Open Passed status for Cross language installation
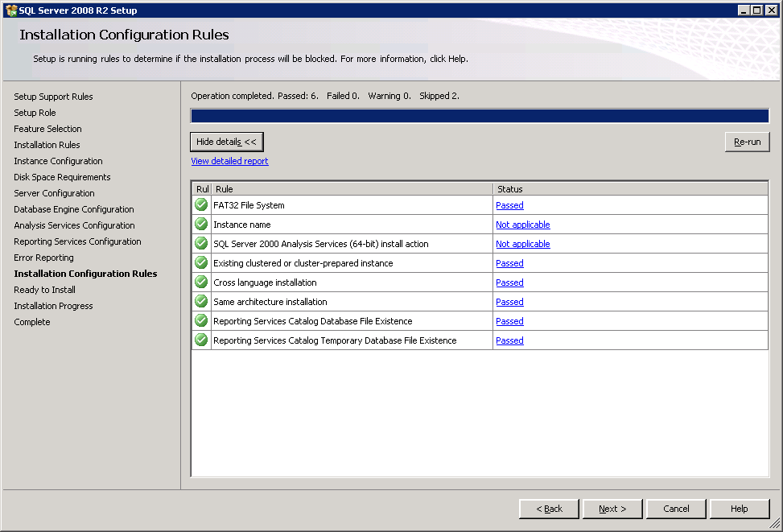Screen dimensions: 783x532 [510, 282]
